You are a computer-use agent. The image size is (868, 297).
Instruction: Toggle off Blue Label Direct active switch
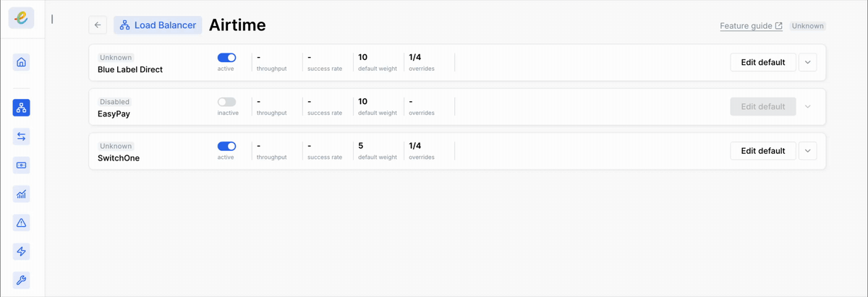(226, 58)
